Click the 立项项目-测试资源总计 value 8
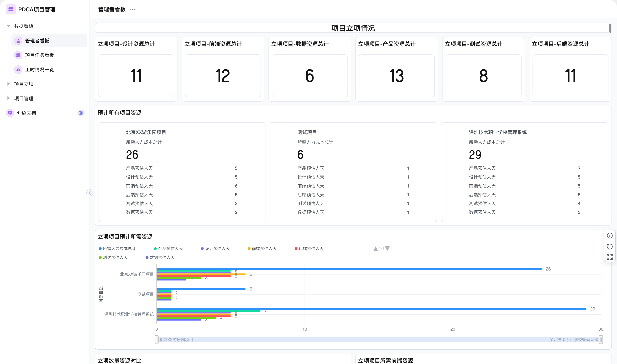 [x=483, y=76]
